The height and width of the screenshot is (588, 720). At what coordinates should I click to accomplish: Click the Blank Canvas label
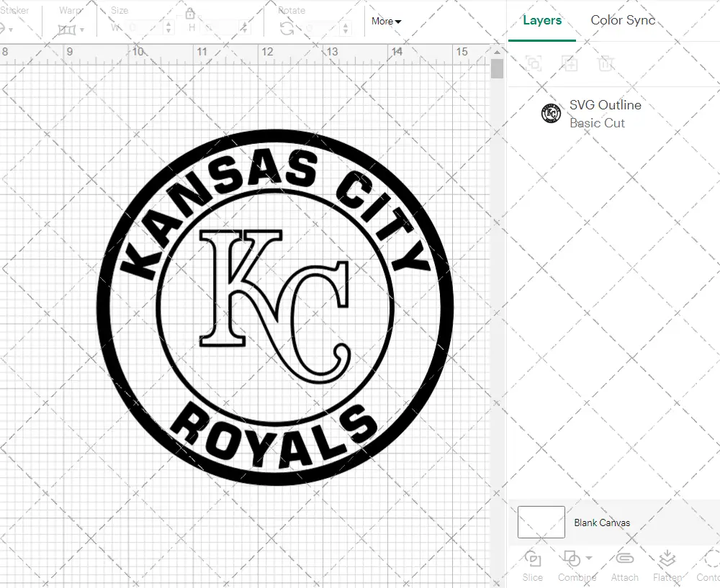tap(602, 523)
